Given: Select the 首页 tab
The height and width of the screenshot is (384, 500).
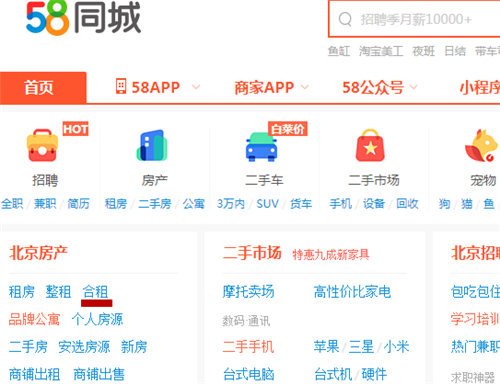Looking at the screenshot, I should click(x=43, y=88).
